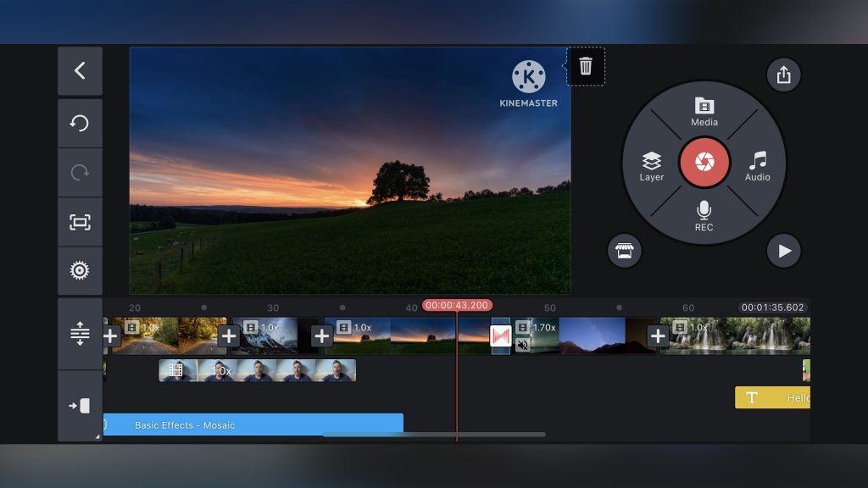Undo the last edit
The width and height of the screenshot is (868, 488).
[80, 124]
